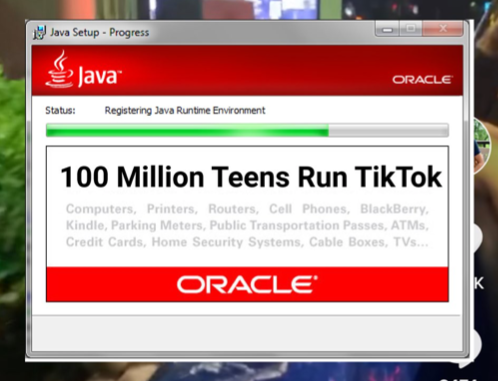The width and height of the screenshot is (498, 381).
Task: Click the green filled part of progress bar
Action: [x=187, y=130]
